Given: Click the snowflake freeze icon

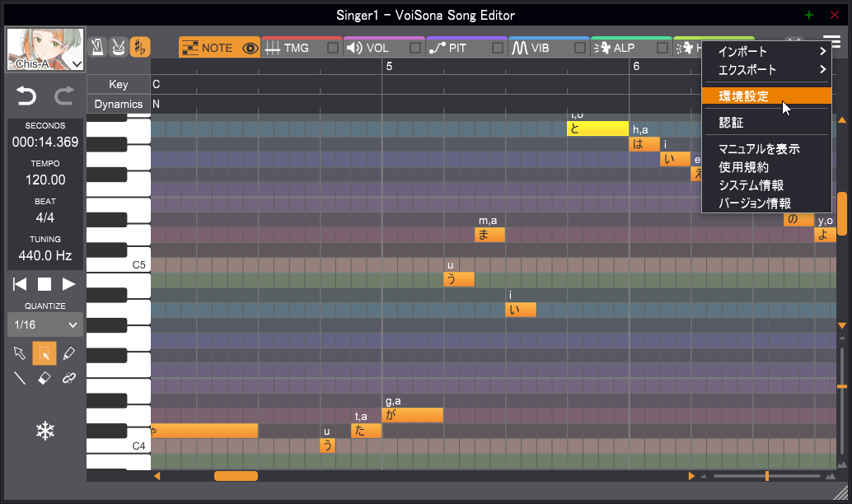Looking at the screenshot, I should pos(44,430).
